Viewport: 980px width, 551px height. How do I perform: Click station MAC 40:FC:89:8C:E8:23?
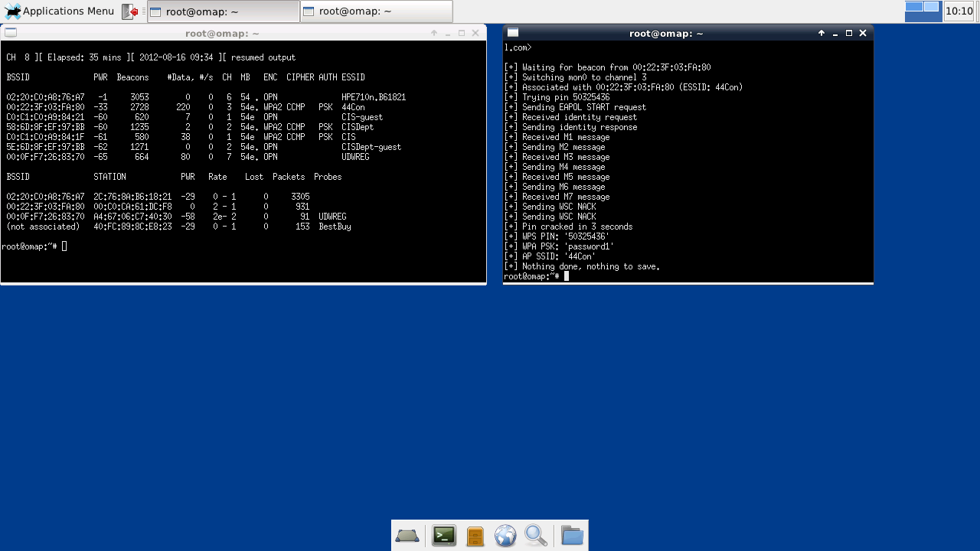pyautogui.click(x=132, y=227)
